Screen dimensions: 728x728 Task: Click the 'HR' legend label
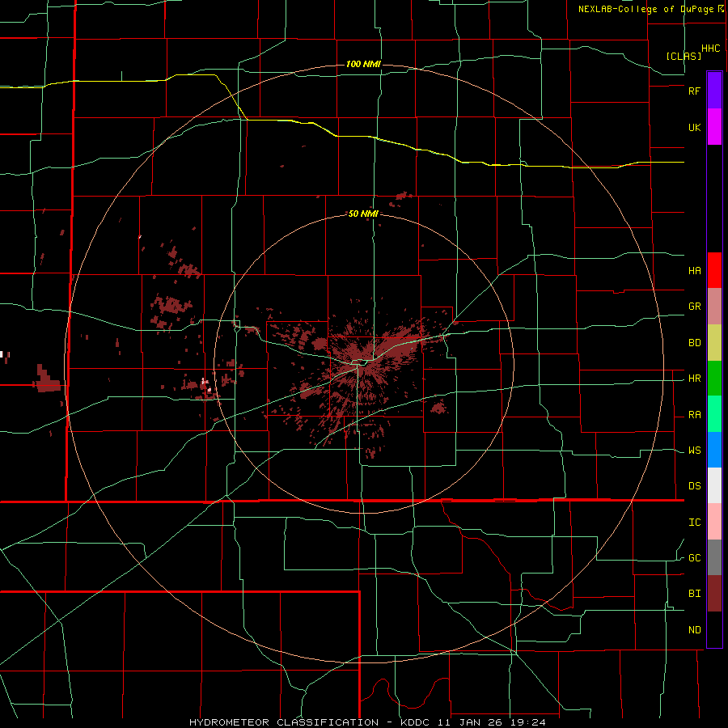pyautogui.click(x=694, y=379)
